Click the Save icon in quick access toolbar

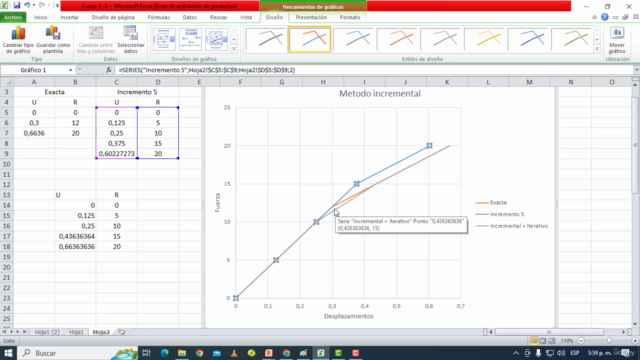pyautogui.click(x=17, y=5)
